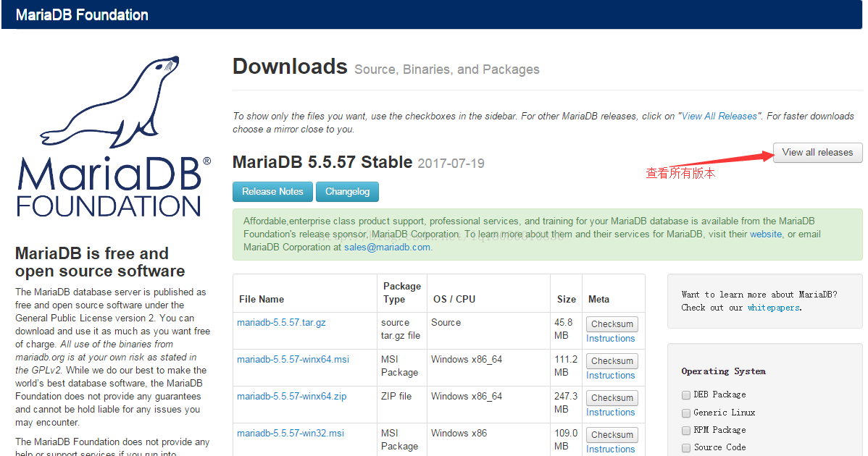Click the "Downloads" page heading

tap(290, 67)
